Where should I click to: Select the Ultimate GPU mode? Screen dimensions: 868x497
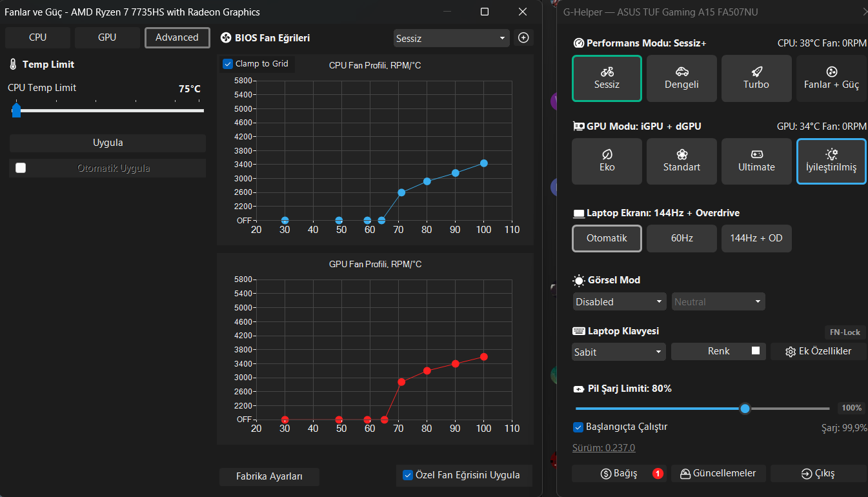coord(756,161)
